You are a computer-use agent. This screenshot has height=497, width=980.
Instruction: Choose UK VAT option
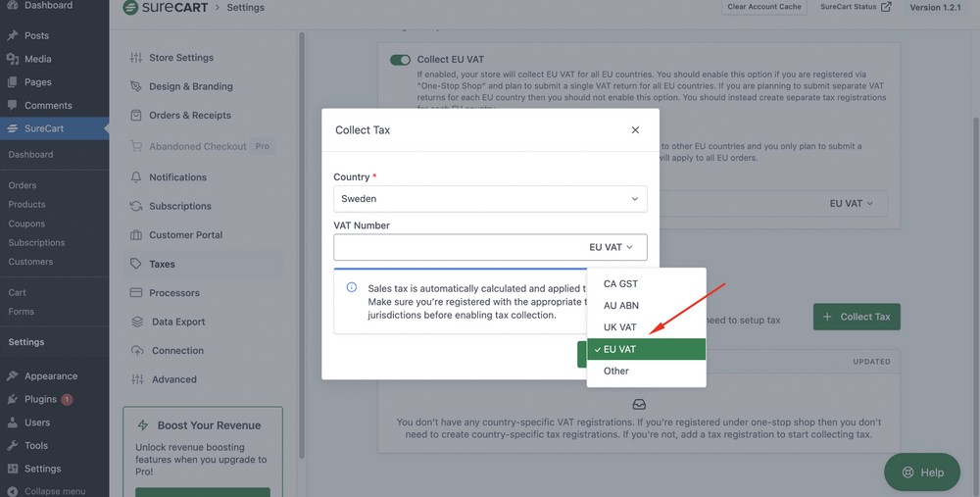pyautogui.click(x=619, y=327)
